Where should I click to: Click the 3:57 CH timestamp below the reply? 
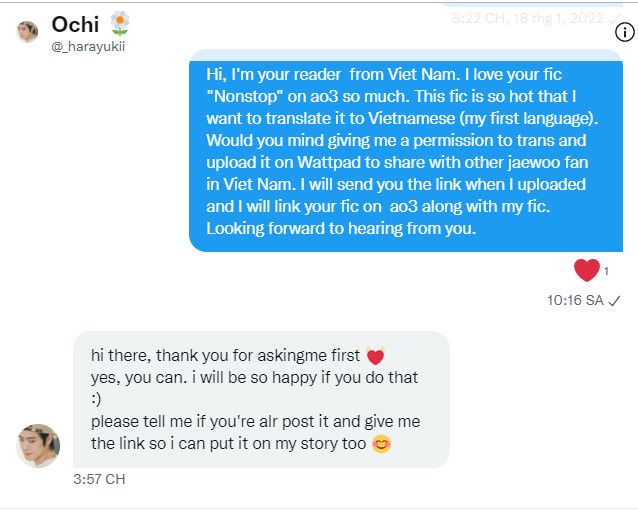pyautogui.click(x=99, y=479)
